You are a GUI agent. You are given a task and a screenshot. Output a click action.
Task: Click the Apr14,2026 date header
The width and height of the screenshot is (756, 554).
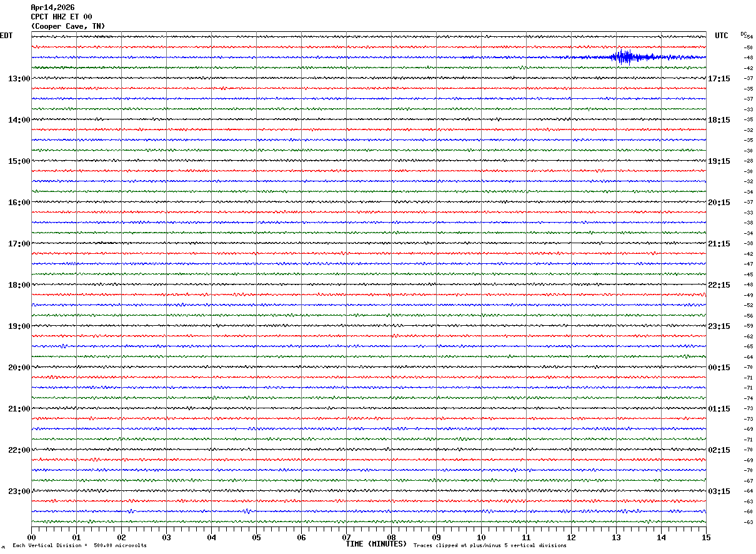52,8
